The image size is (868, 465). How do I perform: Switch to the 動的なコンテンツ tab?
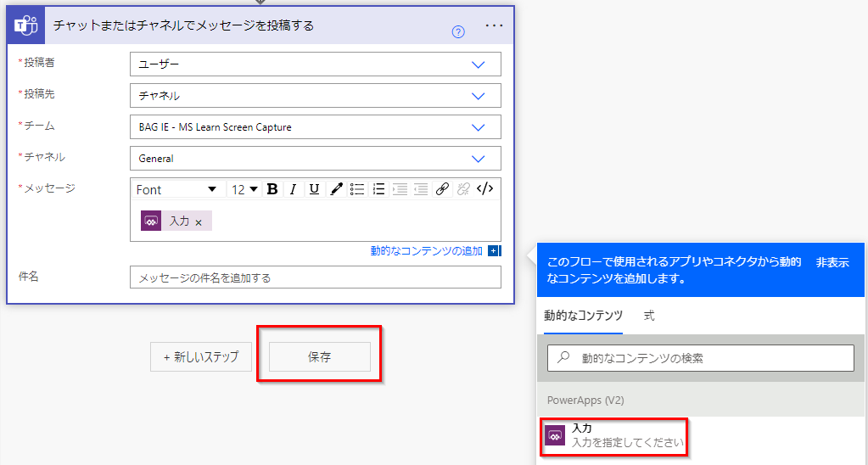pyautogui.click(x=583, y=317)
